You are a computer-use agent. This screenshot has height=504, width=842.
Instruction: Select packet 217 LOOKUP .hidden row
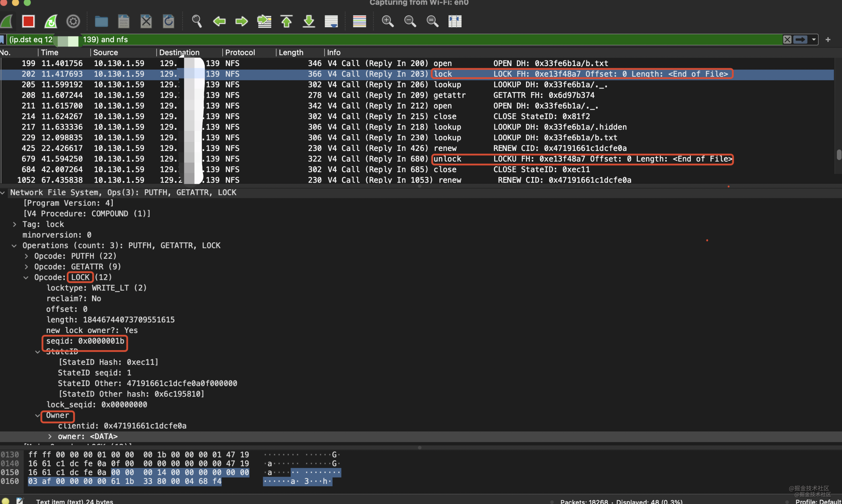(x=417, y=127)
